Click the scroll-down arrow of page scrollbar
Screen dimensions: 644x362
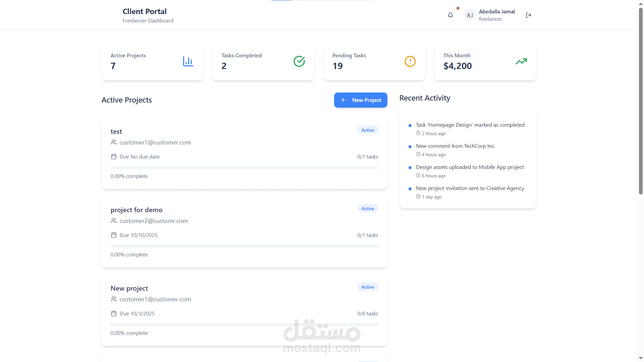pyautogui.click(x=641, y=358)
